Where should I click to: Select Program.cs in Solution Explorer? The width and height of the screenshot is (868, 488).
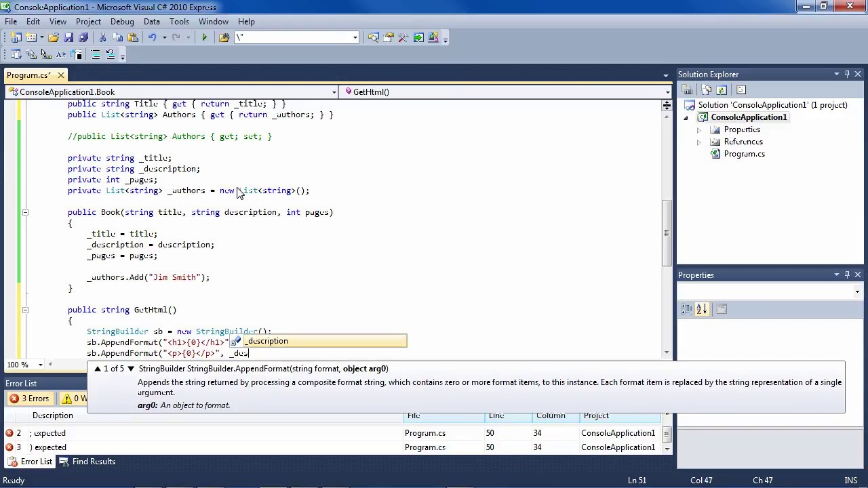(744, 154)
